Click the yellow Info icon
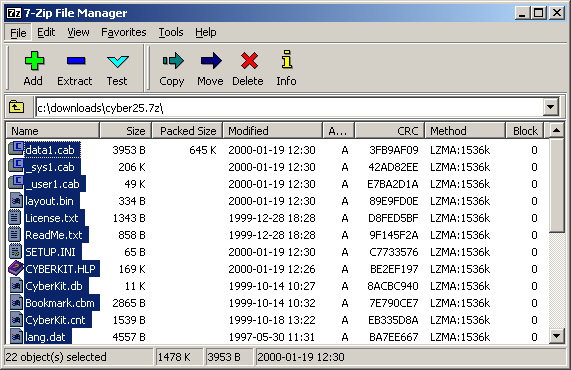Screen dimensions: 571x370 point(287,59)
